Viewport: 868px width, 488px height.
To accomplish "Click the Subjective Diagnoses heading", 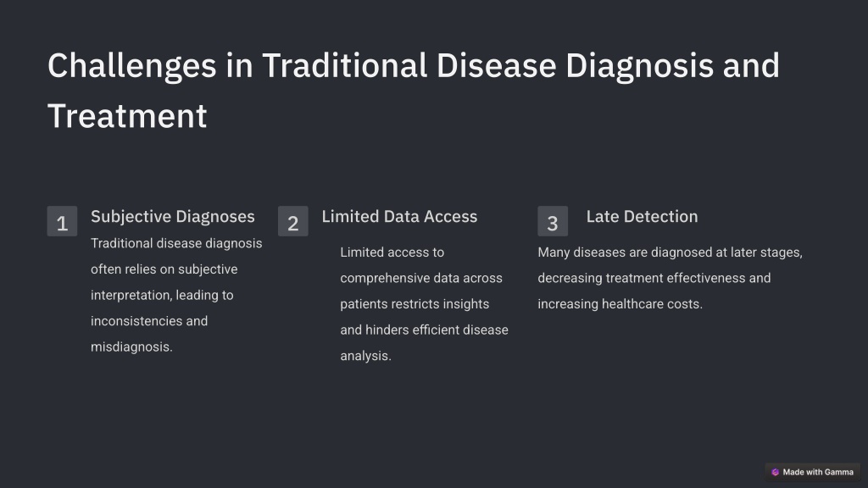I will [173, 216].
